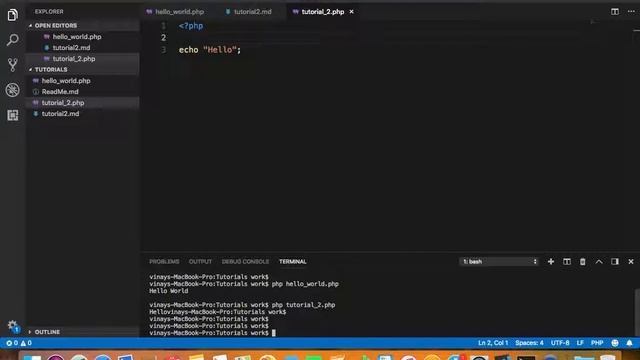Open tutorial2.md in Tutorials folder
This screenshot has height=360, width=640.
(60, 114)
